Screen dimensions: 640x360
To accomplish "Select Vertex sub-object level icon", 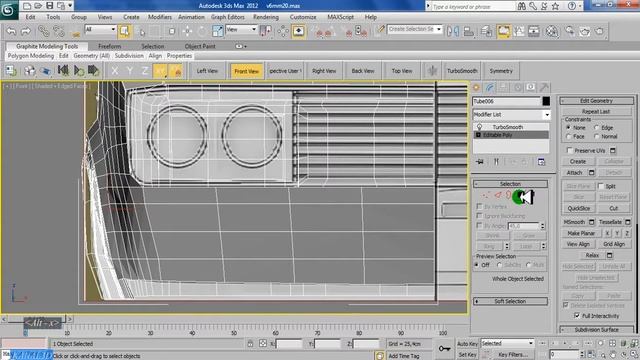I will coord(485,196).
